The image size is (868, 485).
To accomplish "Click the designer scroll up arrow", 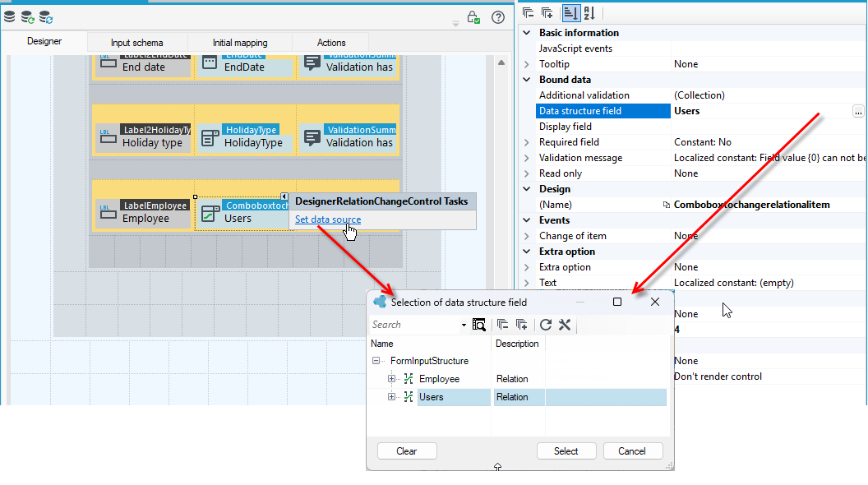I will (501, 62).
